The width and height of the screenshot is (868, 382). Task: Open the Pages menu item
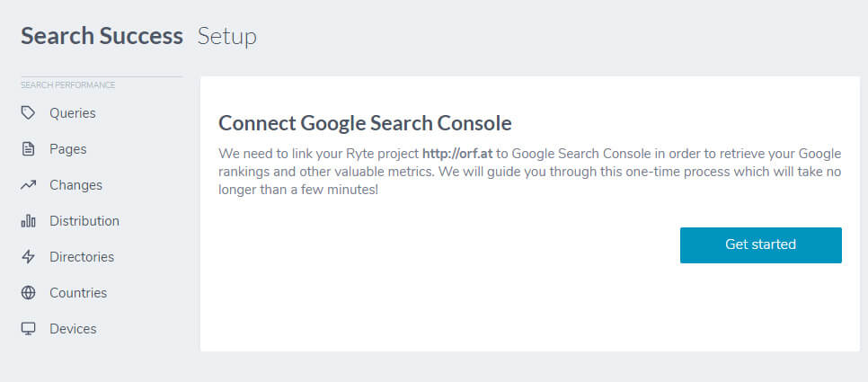[68, 149]
